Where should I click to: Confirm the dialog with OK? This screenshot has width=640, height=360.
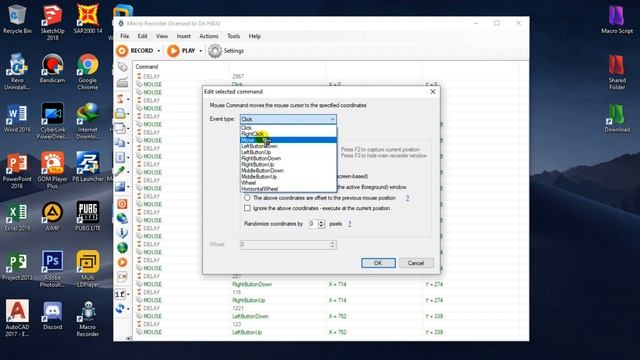pyautogui.click(x=378, y=263)
